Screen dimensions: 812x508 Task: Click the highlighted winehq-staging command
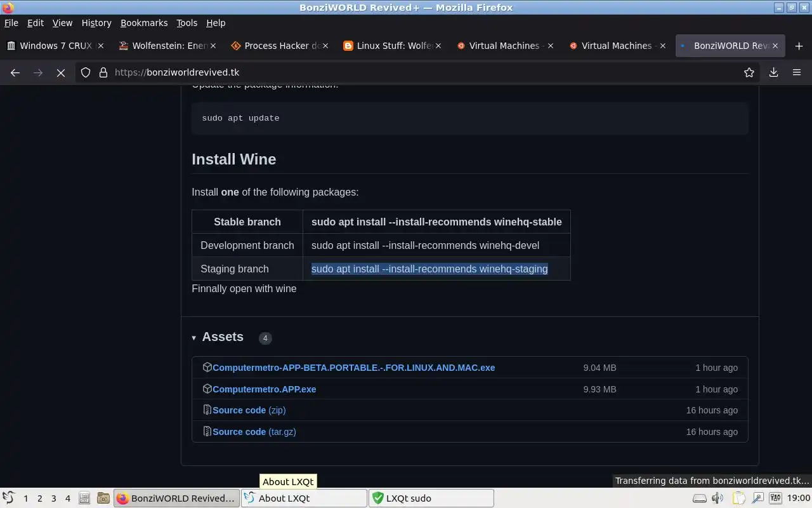pos(429,269)
